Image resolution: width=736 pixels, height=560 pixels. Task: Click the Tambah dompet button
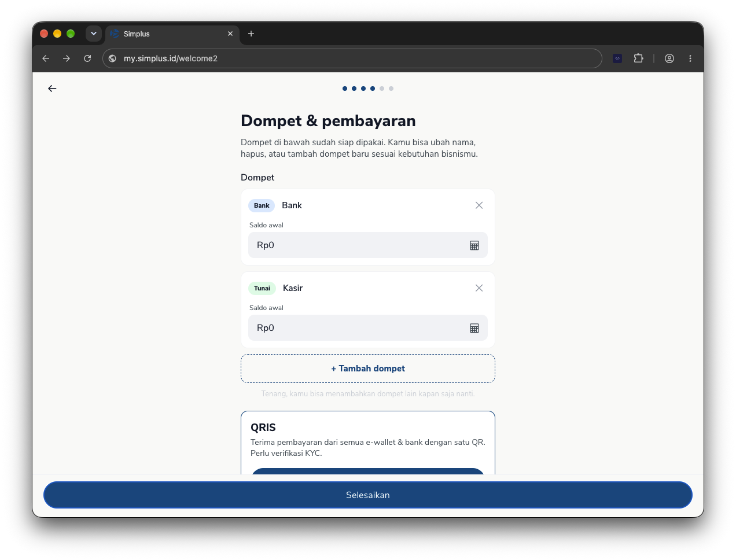click(368, 369)
